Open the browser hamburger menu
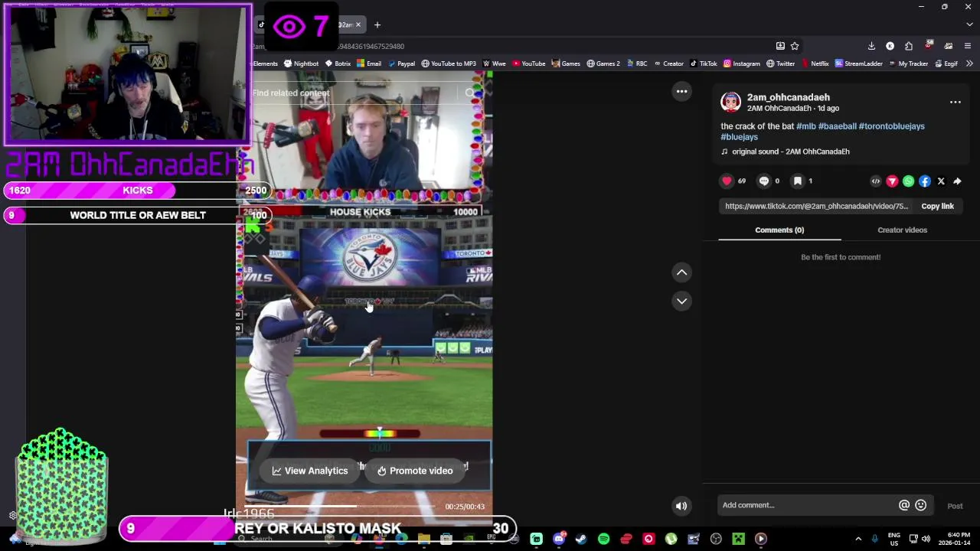Viewport: 980px width, 551px height. (968, 46)
